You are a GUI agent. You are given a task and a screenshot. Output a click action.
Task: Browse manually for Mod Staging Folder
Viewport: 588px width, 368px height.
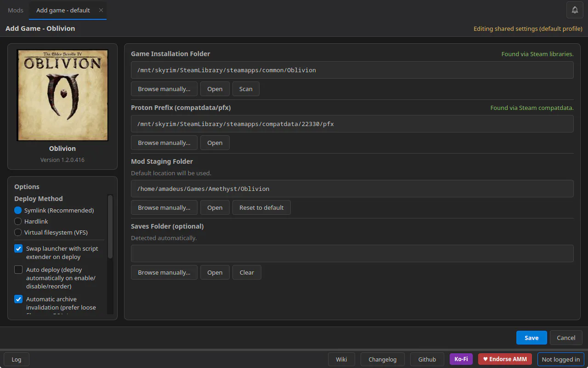pyautogui.click(x=164, y=207)
